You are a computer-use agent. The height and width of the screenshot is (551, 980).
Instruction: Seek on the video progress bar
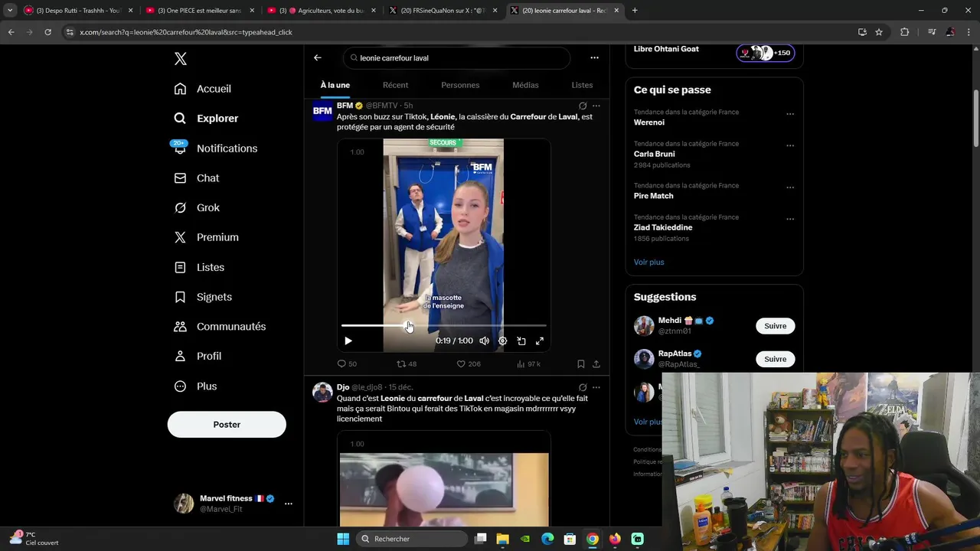444,326
